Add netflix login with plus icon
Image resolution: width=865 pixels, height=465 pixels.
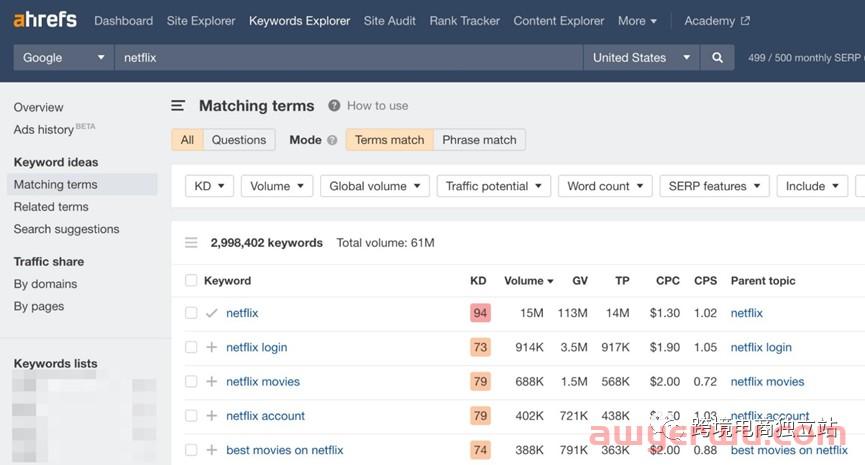click(211, 348)
